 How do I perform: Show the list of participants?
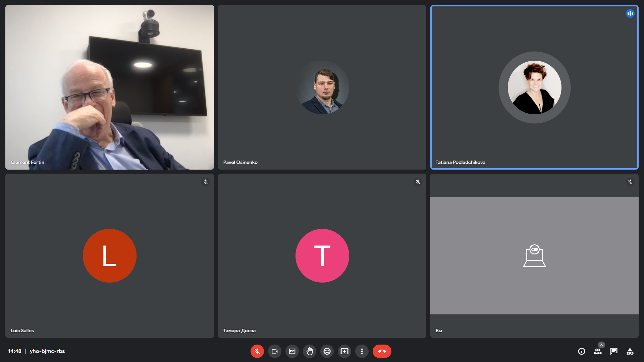(x=598, y=351)
